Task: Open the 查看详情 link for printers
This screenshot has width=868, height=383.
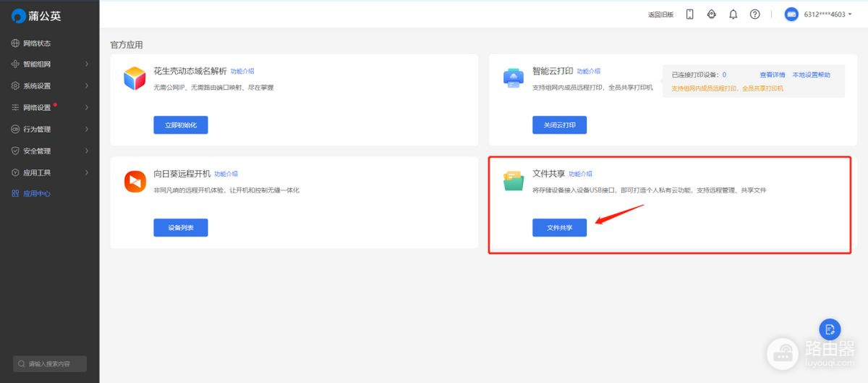Action: (x=772, y=75)
